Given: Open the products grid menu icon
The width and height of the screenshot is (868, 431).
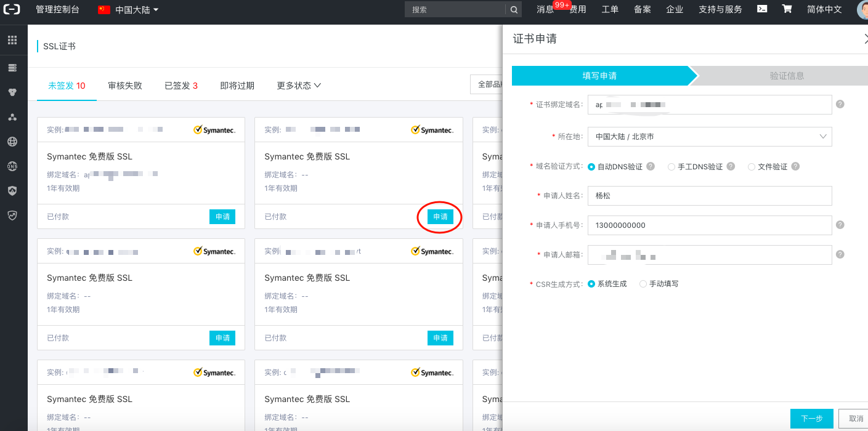Looking at the screenshot, I should [12, 40].
